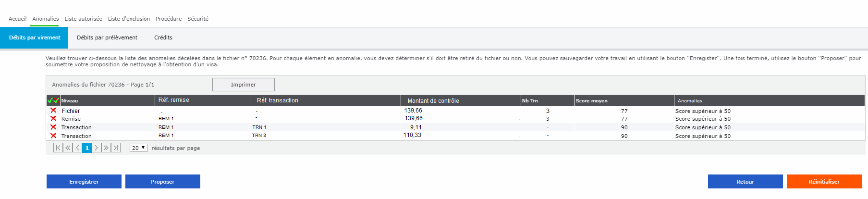Viewport: 868px width, 199px height.
Task: Select current page number 1
Action: point(87,148)
